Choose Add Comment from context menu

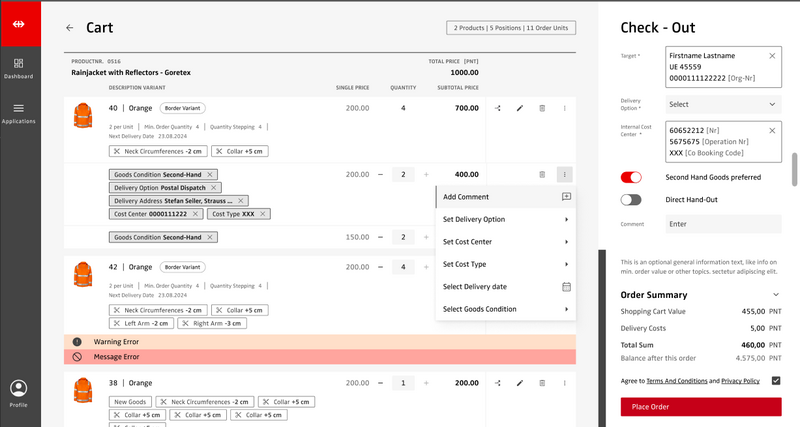(x=505, y=197)
